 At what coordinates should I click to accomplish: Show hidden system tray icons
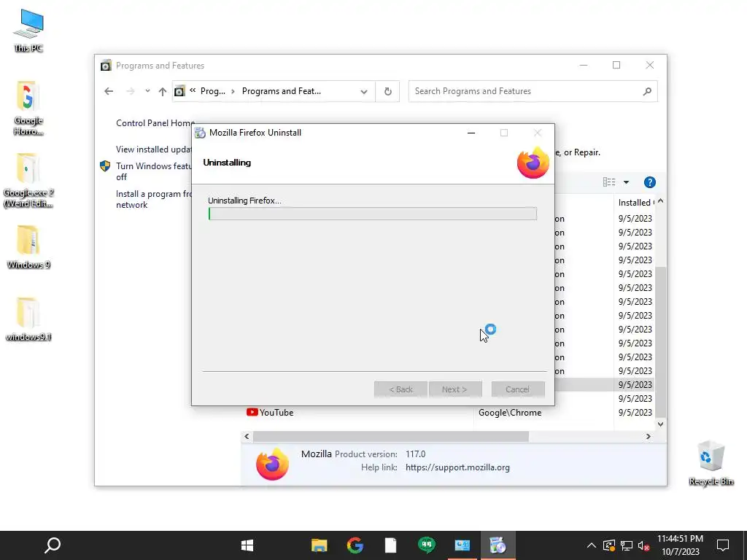[x=591, y=545]
